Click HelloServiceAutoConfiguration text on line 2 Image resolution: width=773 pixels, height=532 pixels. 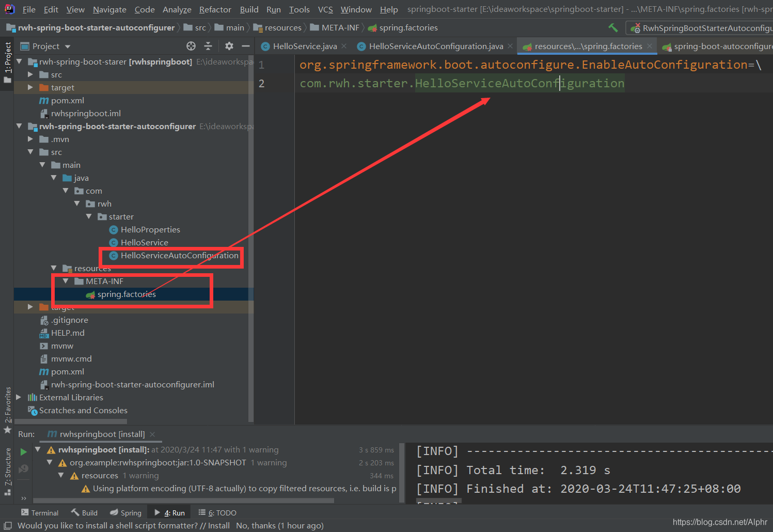click(x=519, y=83)
